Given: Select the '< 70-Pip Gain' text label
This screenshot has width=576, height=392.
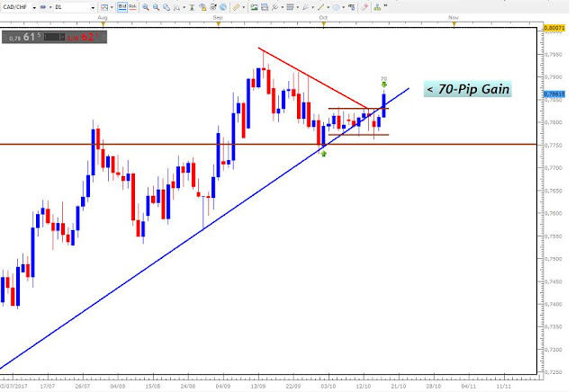Looking at the screenshot, I should coord(468,89).
